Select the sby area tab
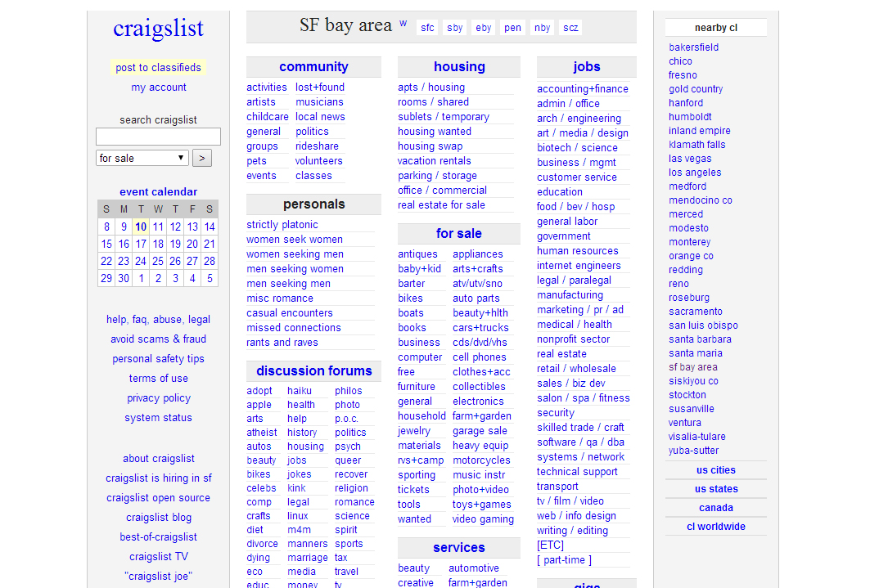The image size is (870, 588). (455, 28)
